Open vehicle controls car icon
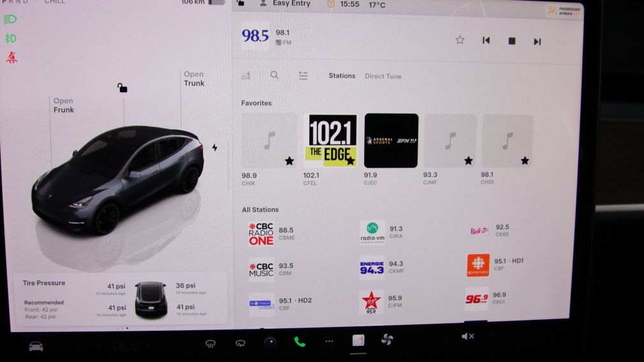 [36, 347]
